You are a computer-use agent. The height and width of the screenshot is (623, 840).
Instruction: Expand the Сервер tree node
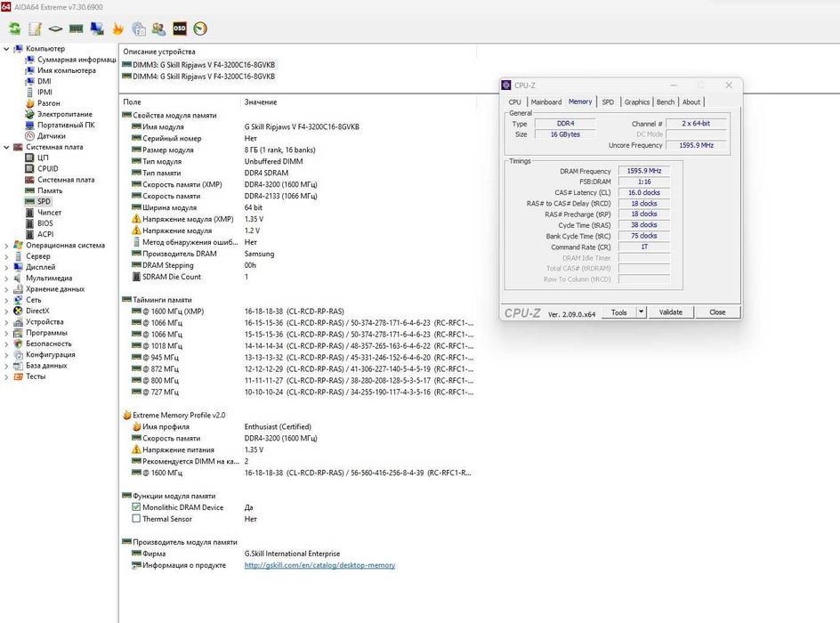(x=6, y=256)
